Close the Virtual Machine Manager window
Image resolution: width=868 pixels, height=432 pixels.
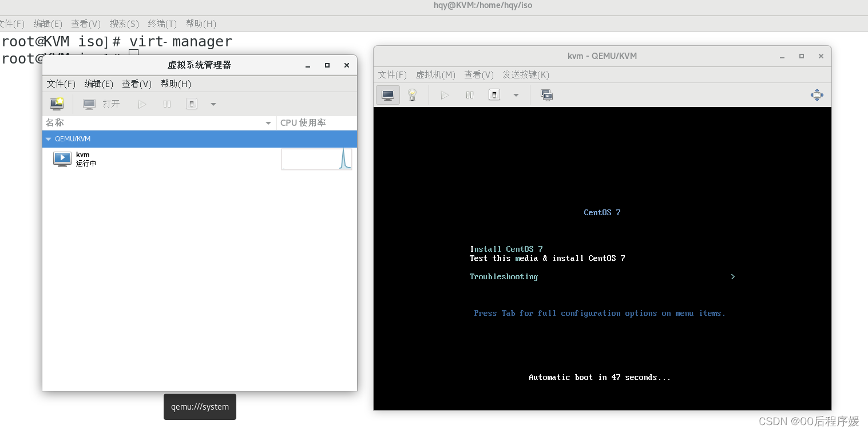[346, 65]
